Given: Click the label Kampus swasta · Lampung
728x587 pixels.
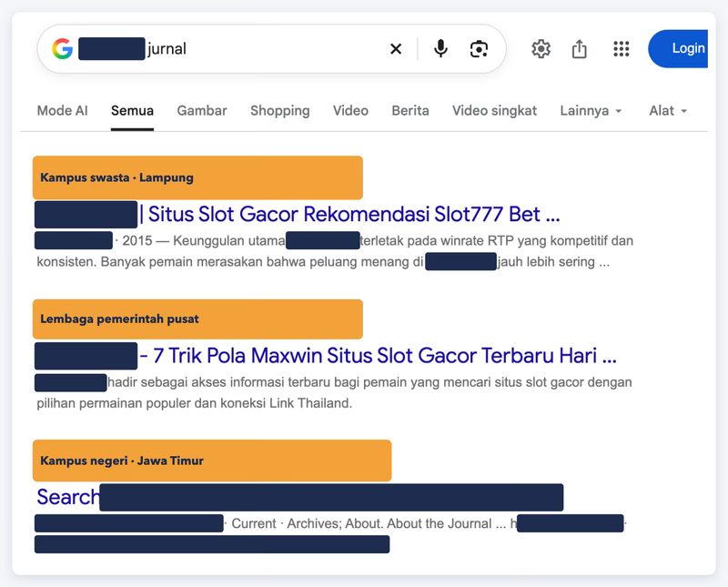Looking at the screenshot, I should click(x=116, y=177).
